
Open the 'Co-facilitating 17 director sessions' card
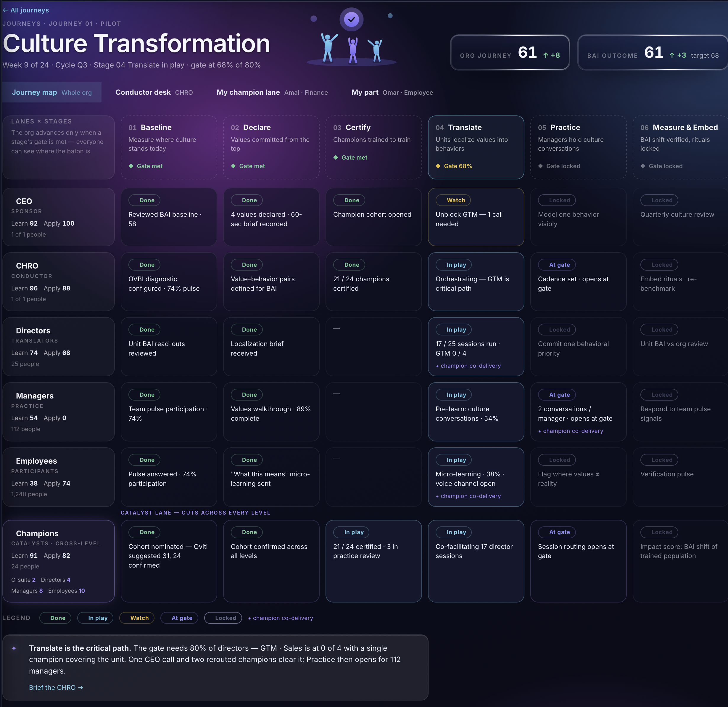pyautogui.click(x=476, y=561)
